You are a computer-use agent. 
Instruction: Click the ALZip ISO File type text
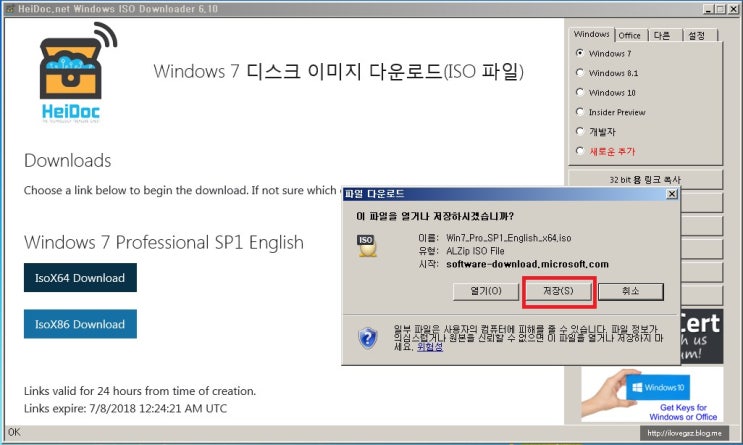475,251
